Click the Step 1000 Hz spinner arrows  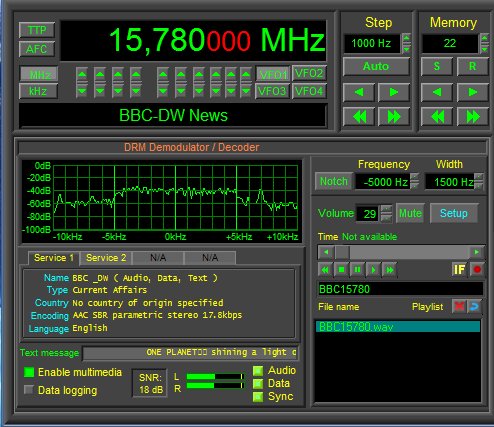[406, 43]
